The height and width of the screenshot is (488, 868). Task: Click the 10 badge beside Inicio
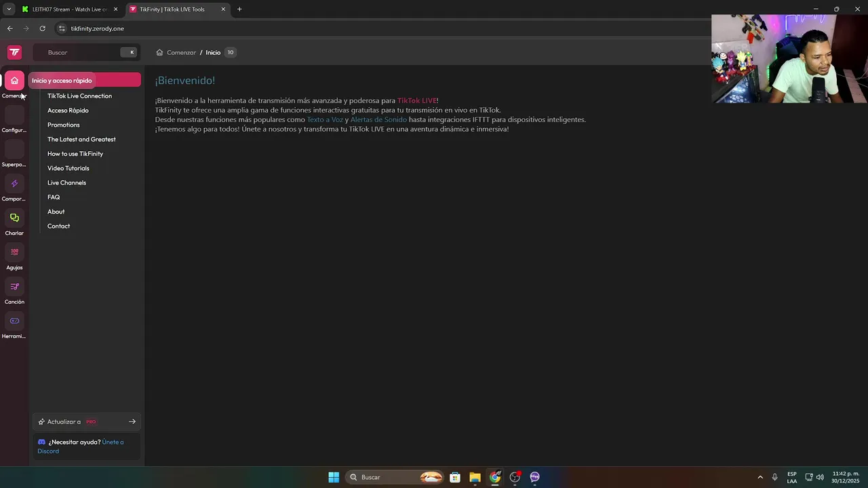click(x=231, y=52)
